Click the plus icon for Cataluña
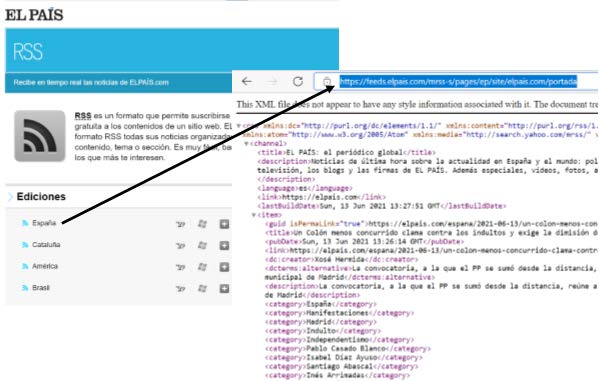Screen dimensions: 599x381 pos(224,246)
